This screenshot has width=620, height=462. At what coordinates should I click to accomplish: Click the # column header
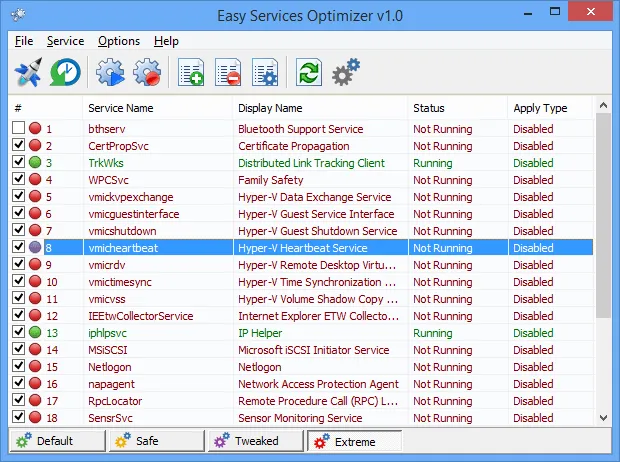click(x=45, y=108)
